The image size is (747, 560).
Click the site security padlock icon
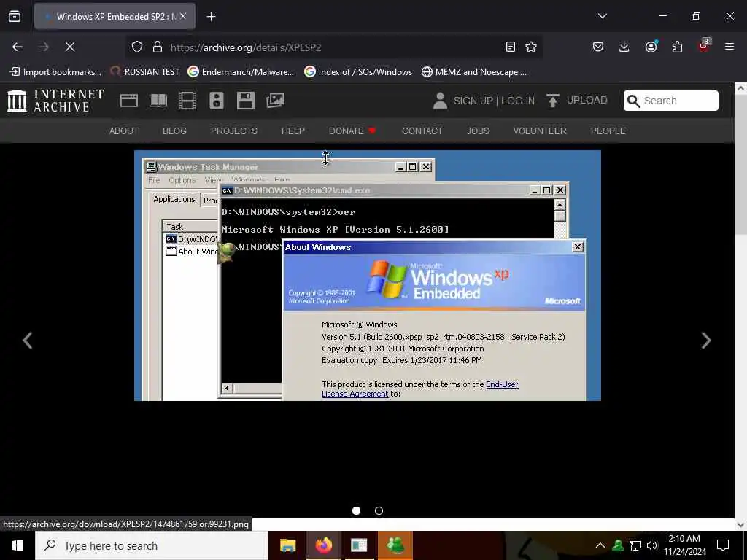pyautogui.click(x=158, y=47)
